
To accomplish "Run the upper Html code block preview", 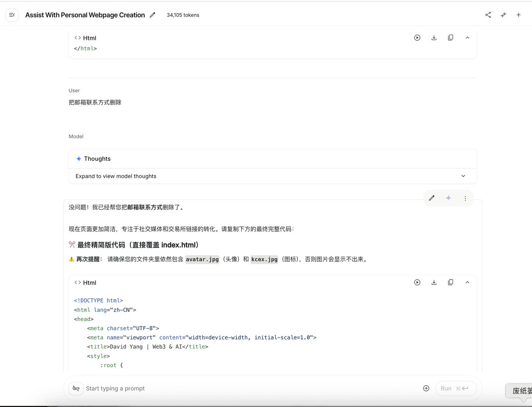I will [x=417, y=38].
